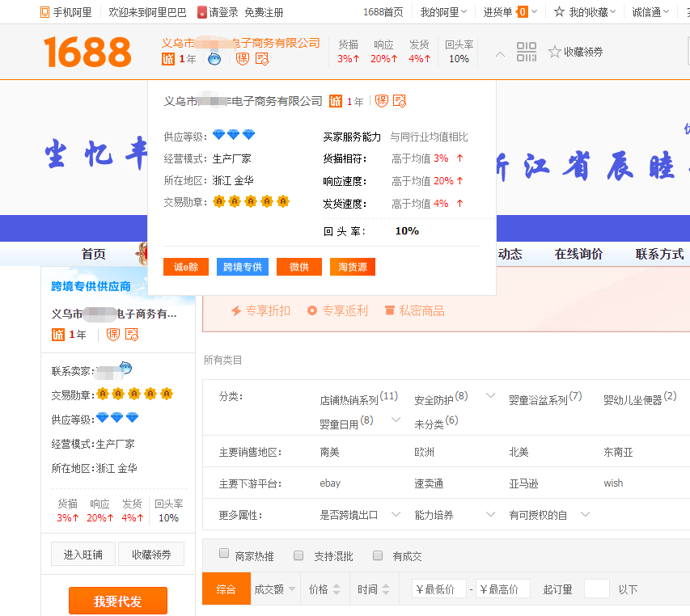The height and width of the screenshot is (616, 690).
Task: Click the ￥最低价 input field
Action: click(438, 589)
